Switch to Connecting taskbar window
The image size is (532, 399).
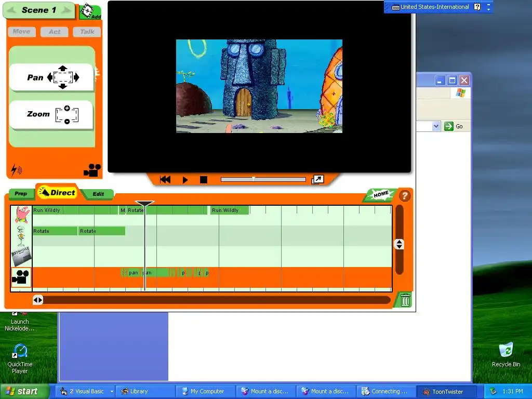pyautogui.click(x=387, y=392)
